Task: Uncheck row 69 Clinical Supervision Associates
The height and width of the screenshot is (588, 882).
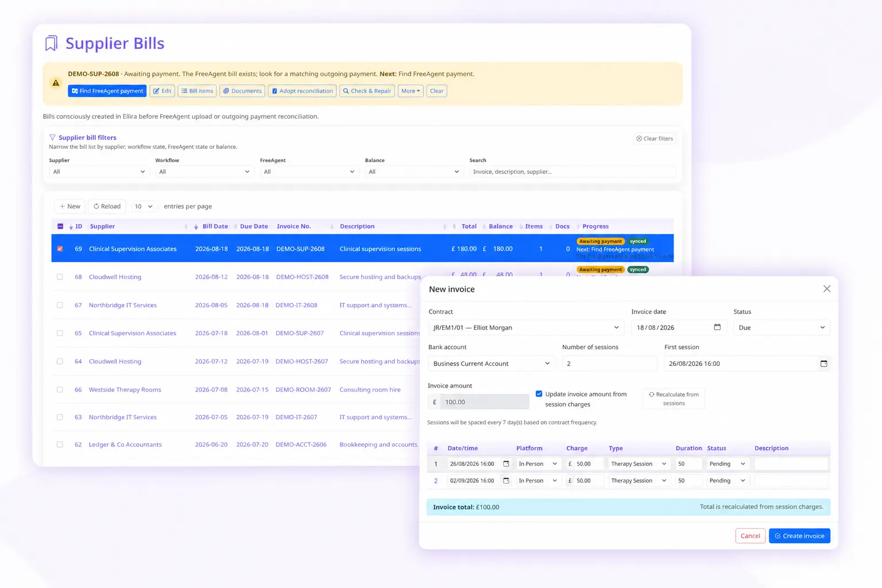Action: pyautogui.click(x=60, y=249)
